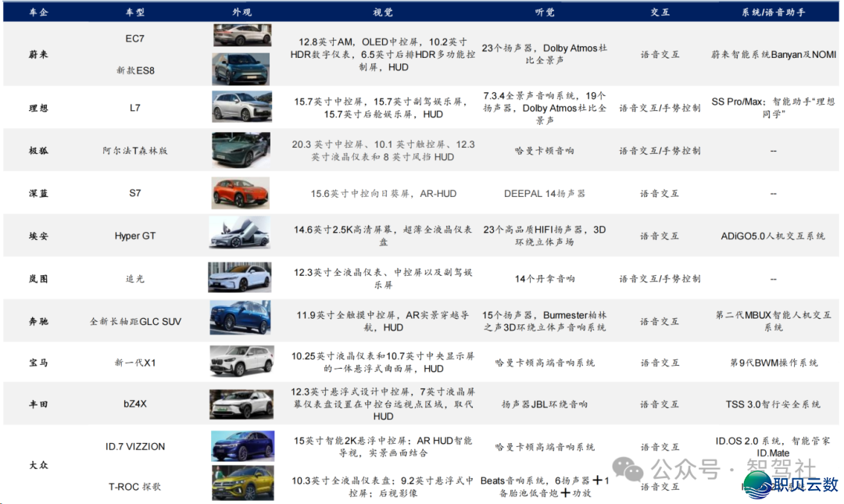Open the 阿尔法T森林版 car thumbnail

pos(241,150)
